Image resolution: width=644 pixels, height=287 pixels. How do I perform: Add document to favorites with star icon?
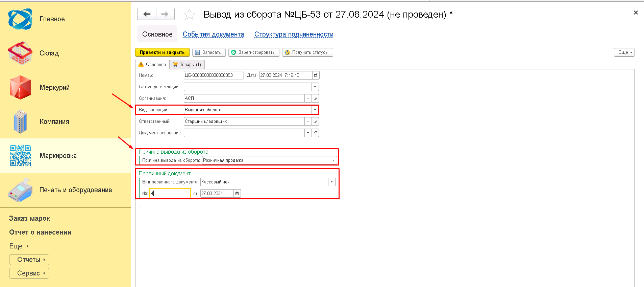[189, 15]
